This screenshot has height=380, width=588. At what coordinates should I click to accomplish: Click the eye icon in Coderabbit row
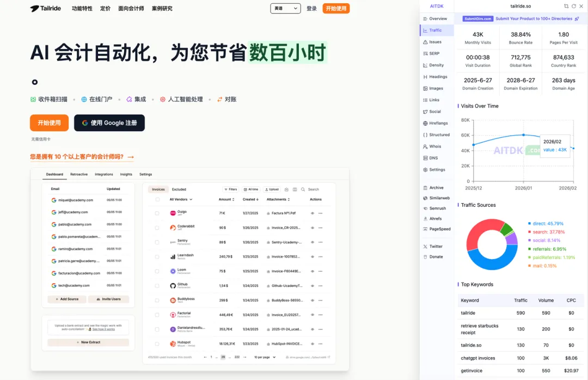313,228
